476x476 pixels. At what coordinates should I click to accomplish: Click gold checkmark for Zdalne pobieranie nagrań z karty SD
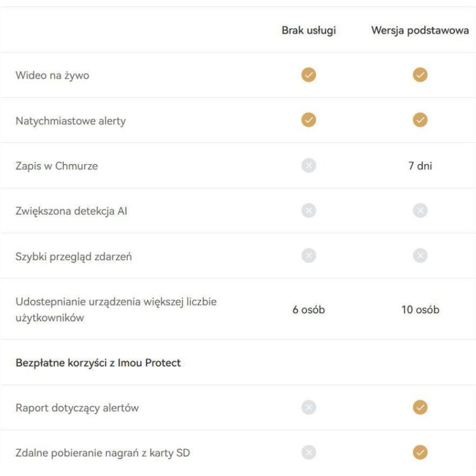point(420,453)
